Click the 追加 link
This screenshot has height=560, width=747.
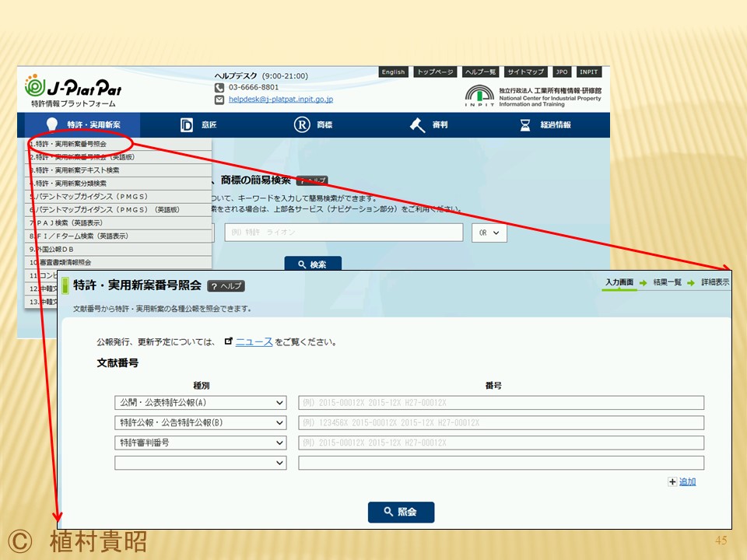pyautogui.click(x=687, y=482)
